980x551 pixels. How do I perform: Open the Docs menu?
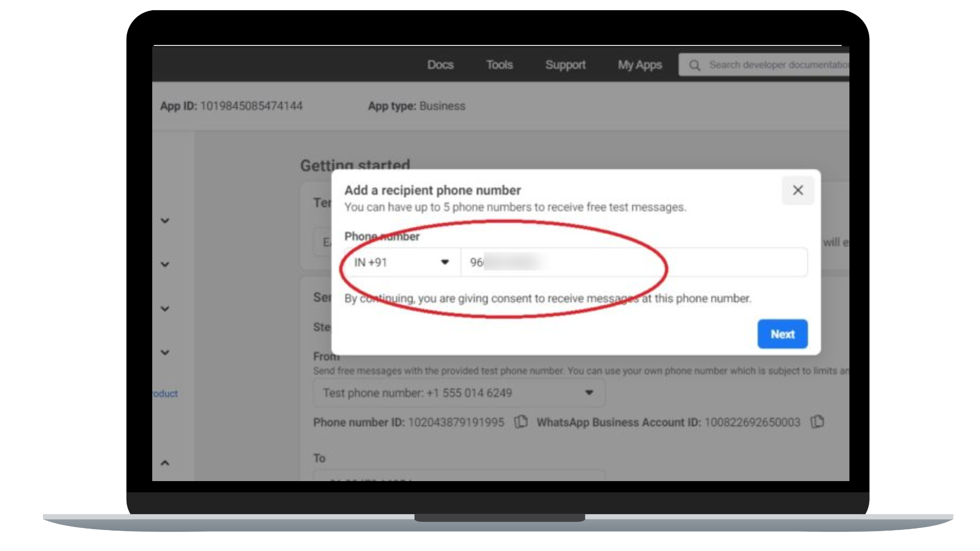(440, 65)
